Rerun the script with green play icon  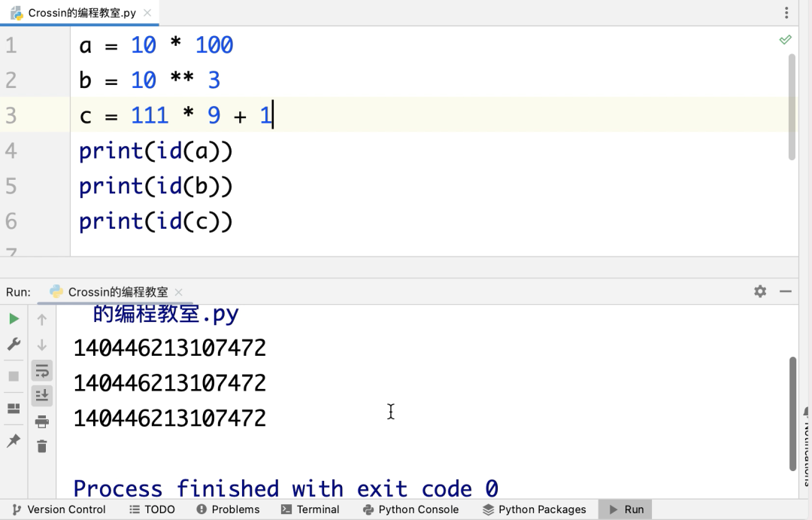(x=14, y=319)
